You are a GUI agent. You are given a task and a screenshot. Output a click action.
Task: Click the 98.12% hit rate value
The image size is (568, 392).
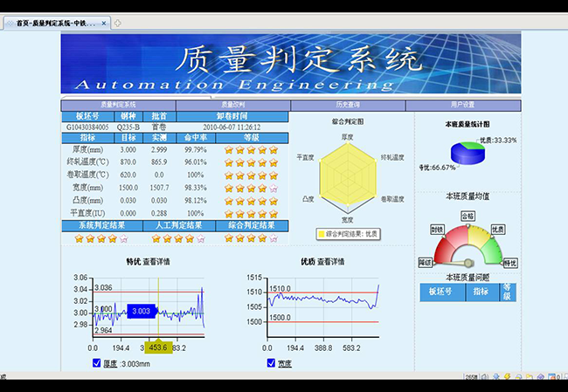click(196, 201)
